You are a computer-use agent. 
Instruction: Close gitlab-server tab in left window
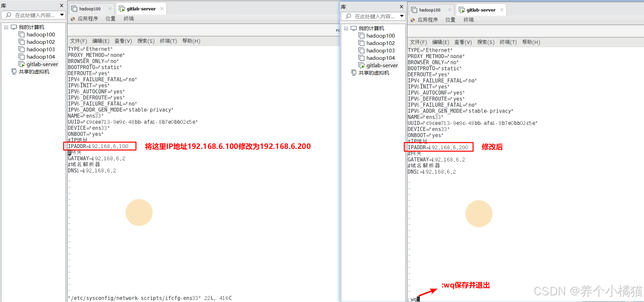point(161,9)
